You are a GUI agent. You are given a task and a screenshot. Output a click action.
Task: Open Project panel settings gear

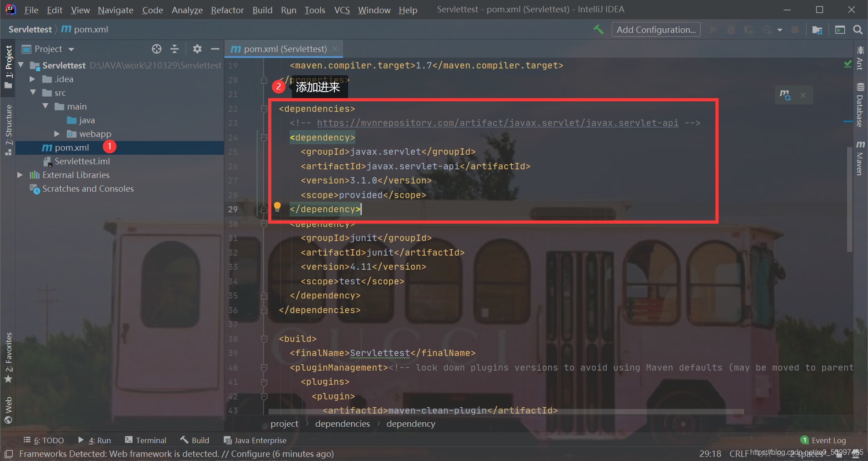tap(197, 49)
